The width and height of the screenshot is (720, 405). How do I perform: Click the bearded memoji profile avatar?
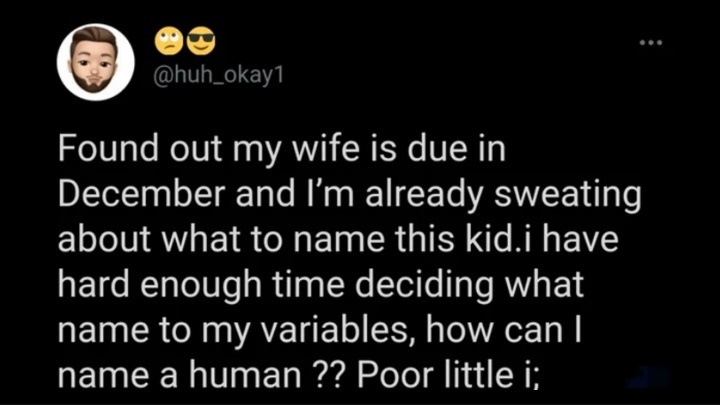click(x=95, y=62)
